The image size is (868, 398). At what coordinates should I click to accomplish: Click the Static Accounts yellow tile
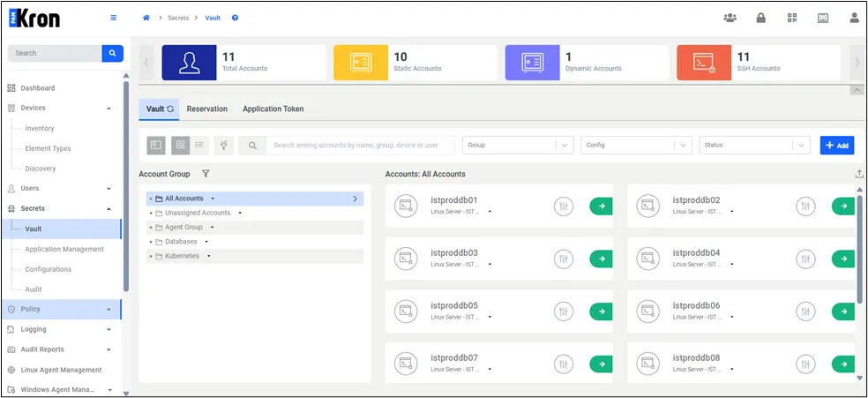coord(361,63)
